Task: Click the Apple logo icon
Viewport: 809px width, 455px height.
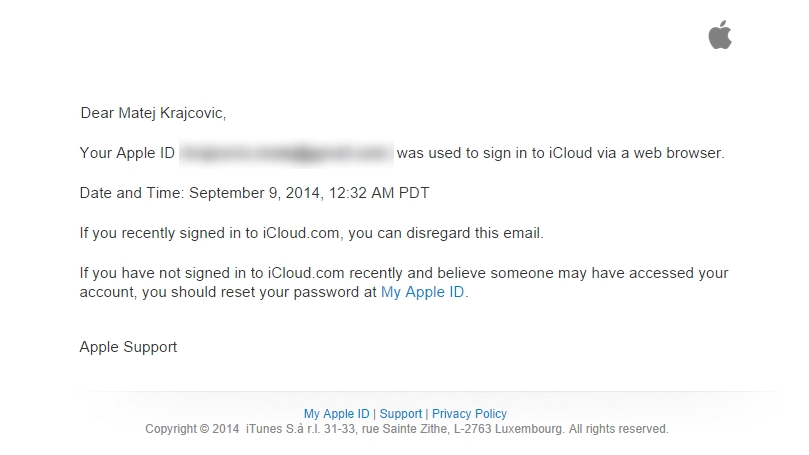Action: 720,36
